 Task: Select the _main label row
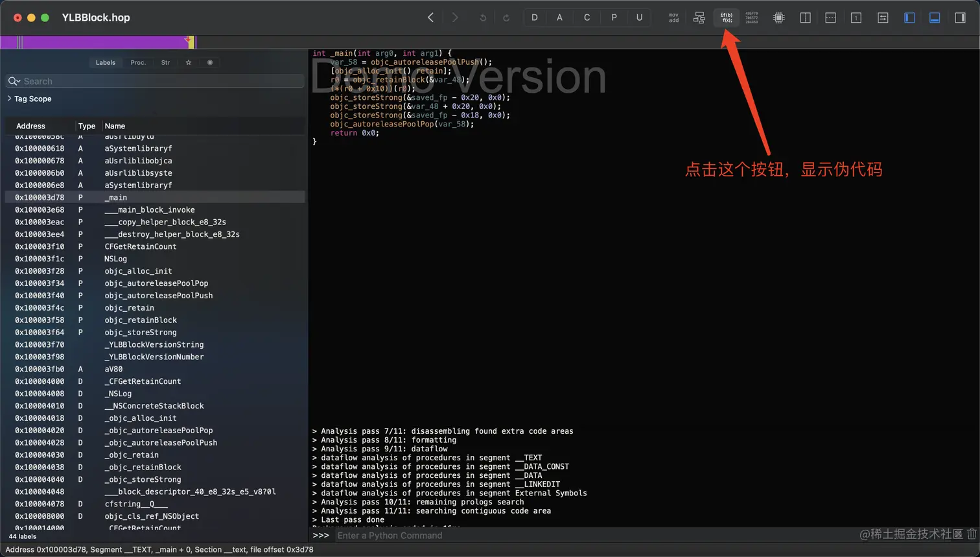pos(154,198)
